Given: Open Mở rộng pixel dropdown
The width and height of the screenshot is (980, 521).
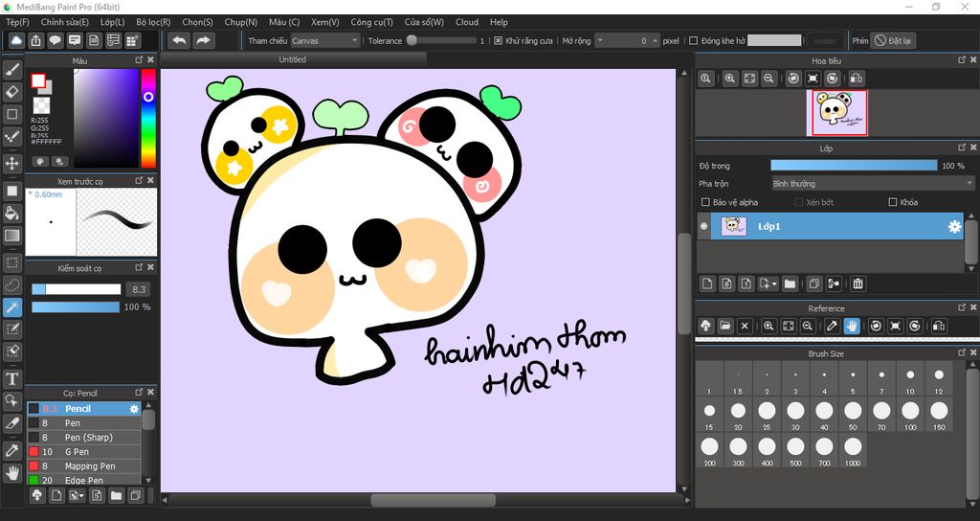Looking at the screenshot, I should pyautogui.click(x=601, y=40).
